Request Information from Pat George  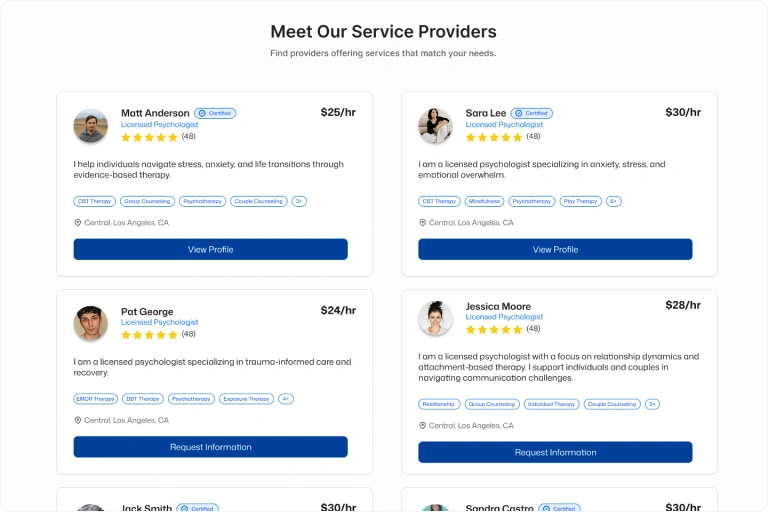(210, 447)
